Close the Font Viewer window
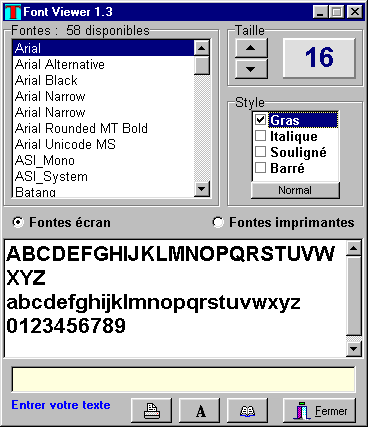The height and width of the screenshot is (427, 368). pyautogui.click(x=355, y=12)
